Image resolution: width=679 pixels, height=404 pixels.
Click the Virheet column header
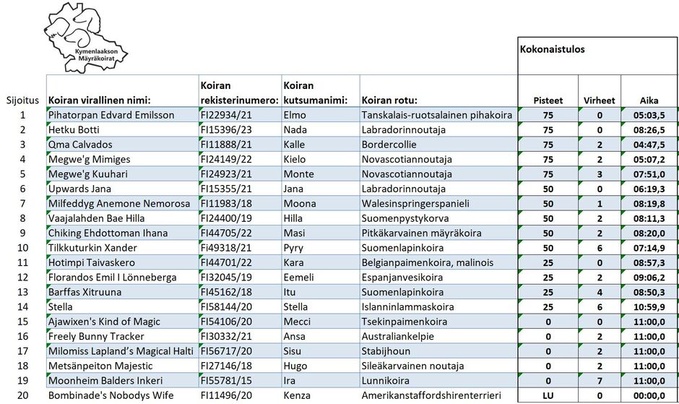pos(599,100)
